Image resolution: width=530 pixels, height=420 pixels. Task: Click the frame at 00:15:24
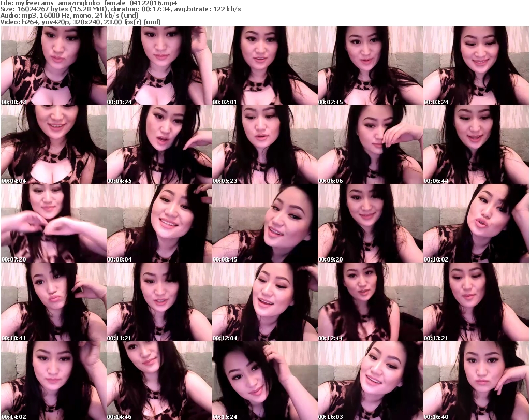(x=264, y=381)
